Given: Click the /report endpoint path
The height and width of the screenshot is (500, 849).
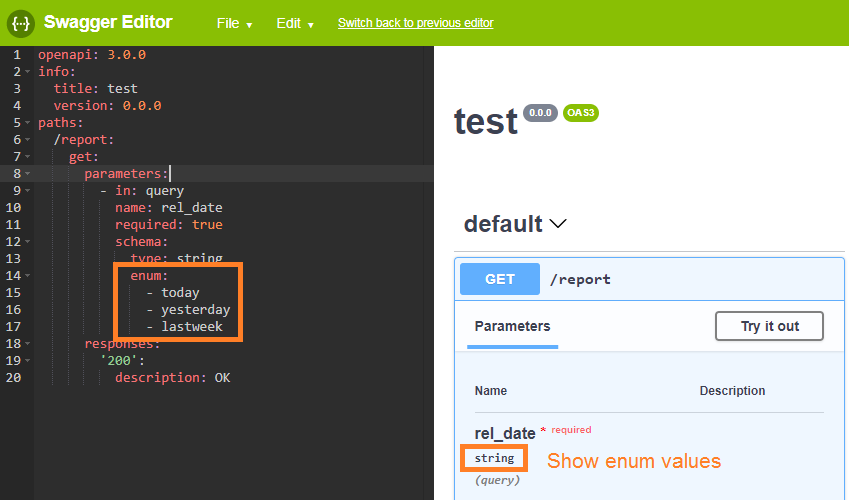Looking at the screenshot, I should pos(580,280).
